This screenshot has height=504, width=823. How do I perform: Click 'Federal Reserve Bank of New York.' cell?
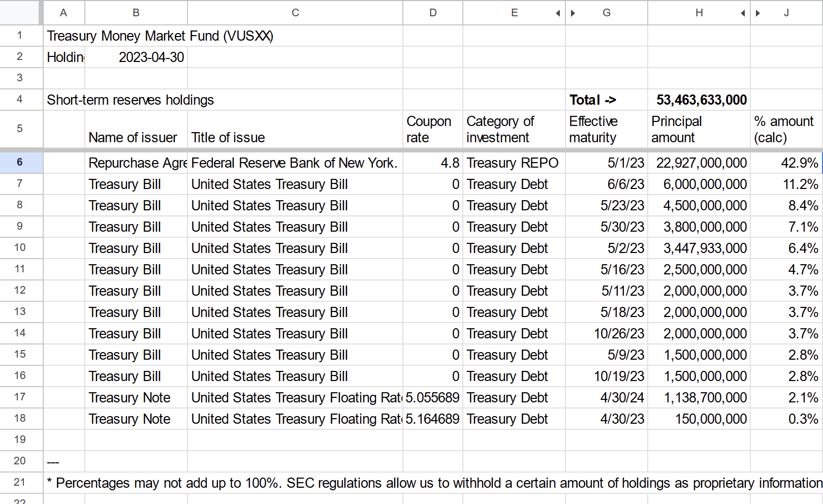click(x=295, y=163)
